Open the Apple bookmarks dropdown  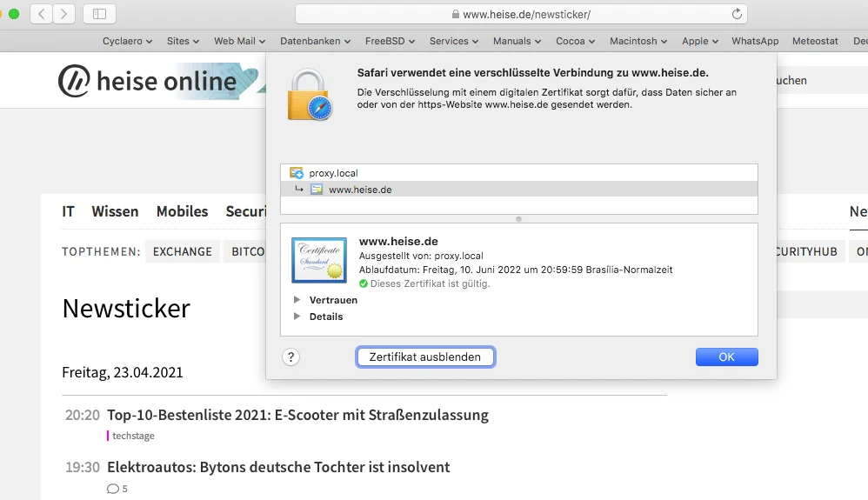(700, 41)
